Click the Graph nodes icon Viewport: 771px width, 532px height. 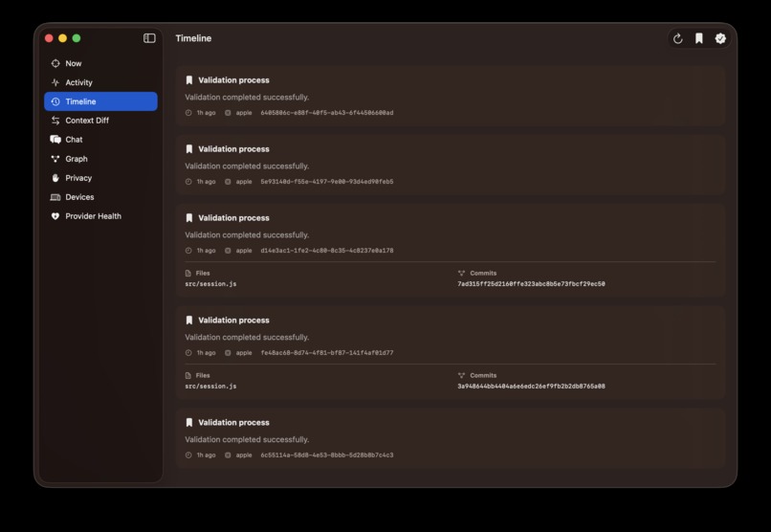(55, 159)
